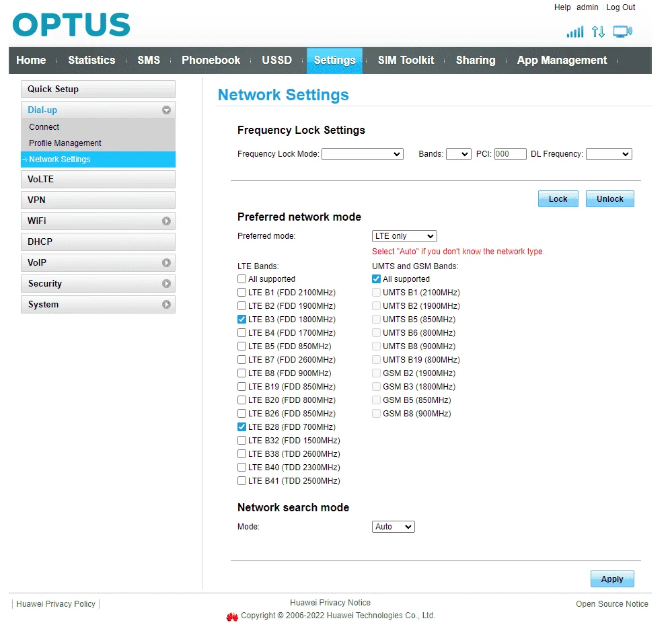Open the Open Source Notice link
The width and height of the screenshot is (672, 629).
611,603
